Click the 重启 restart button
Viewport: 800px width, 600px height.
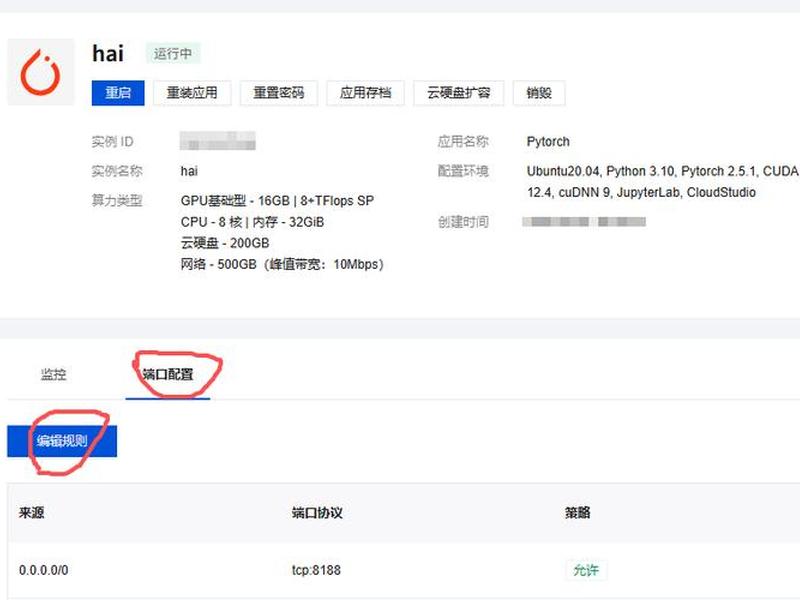pyautogui.click(x=118, y=93)
